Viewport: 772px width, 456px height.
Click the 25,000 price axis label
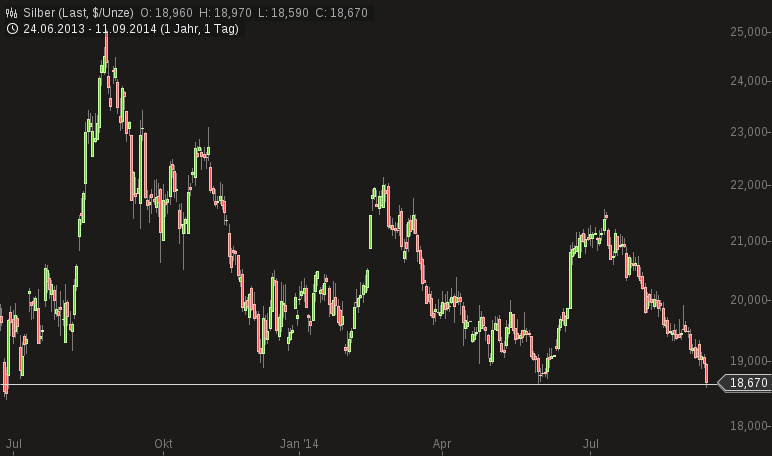tap(749, 32)
